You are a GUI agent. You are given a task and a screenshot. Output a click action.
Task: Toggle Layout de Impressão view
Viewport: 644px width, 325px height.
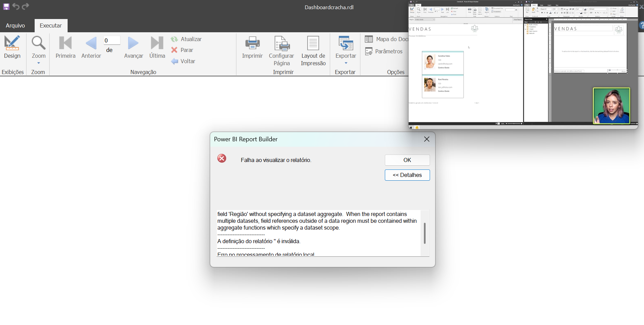pyautogui.click(x=313, y=51)
